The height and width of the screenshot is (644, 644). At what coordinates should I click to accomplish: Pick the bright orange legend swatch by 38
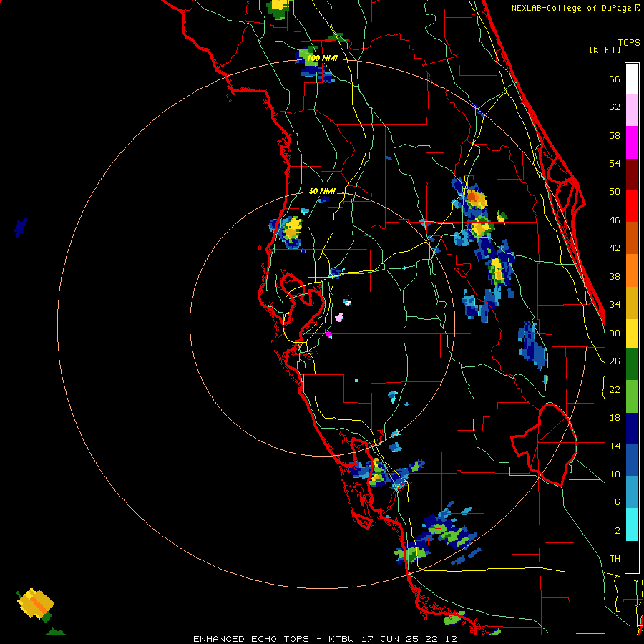coord(632,270)
